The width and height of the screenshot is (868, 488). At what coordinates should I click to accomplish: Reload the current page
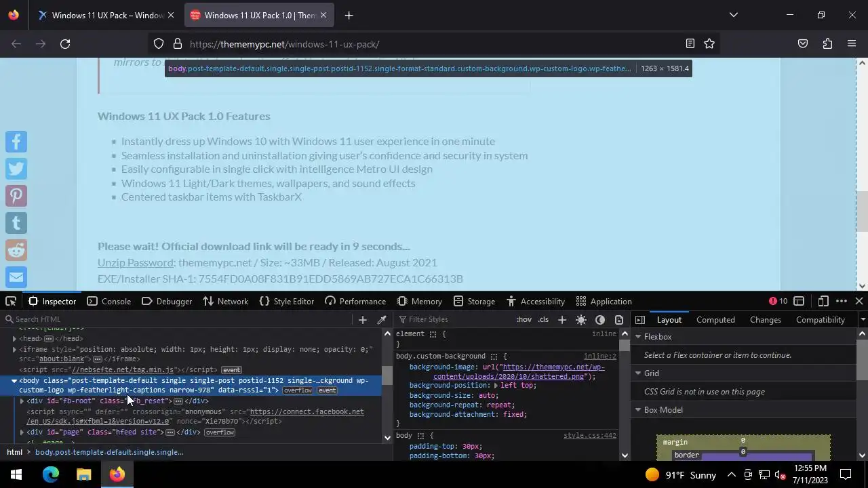65,44
